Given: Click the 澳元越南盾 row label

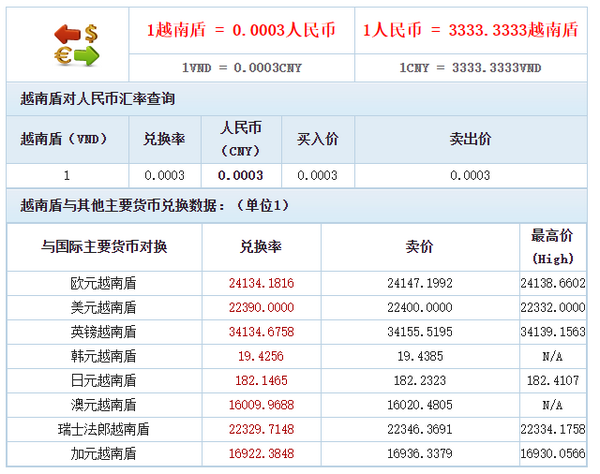Looking at the screenshot, I should pos(104,405).
